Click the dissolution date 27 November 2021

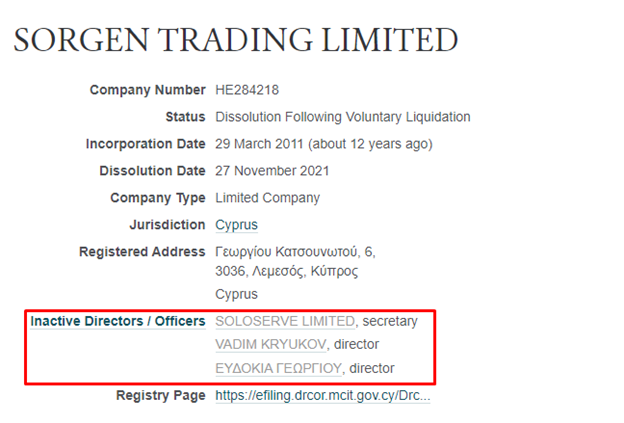point(272,171)
